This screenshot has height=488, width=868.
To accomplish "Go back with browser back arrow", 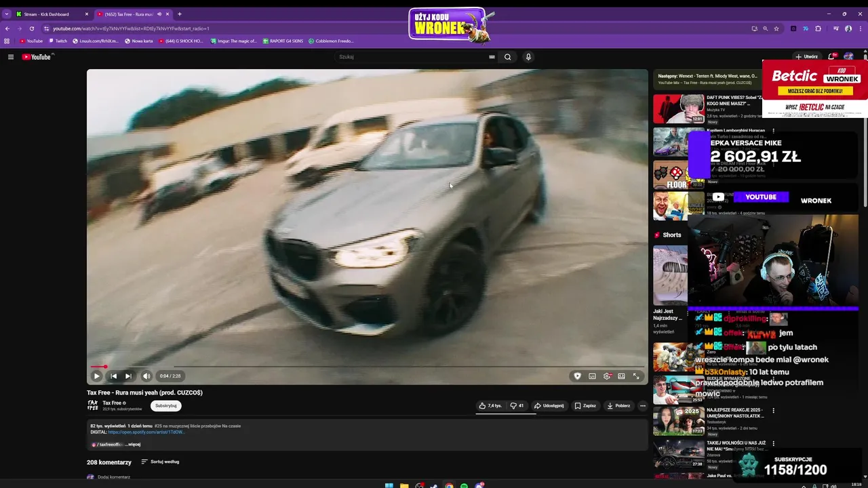I will [7, 28].
